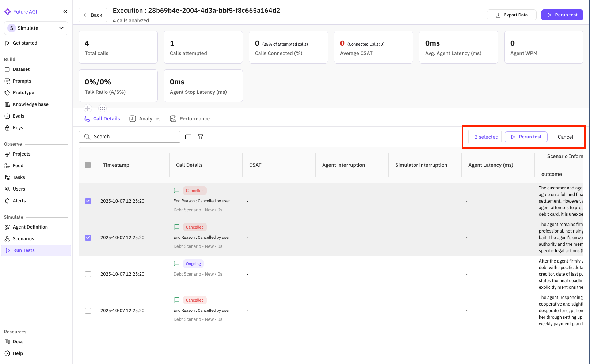Switch to Analytics tab
Viewport: 590px width, 364px height.
tap(145, 119)
